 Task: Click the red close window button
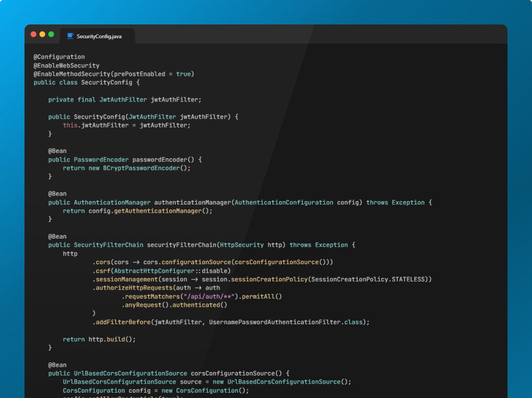[x=34, y=34]
